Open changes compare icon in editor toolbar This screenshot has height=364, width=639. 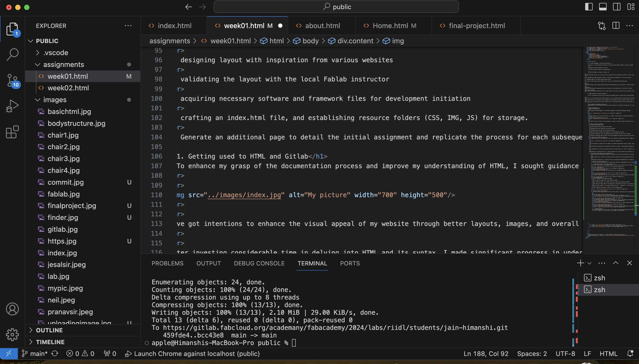pyautogui.click(x=602, y=25)
